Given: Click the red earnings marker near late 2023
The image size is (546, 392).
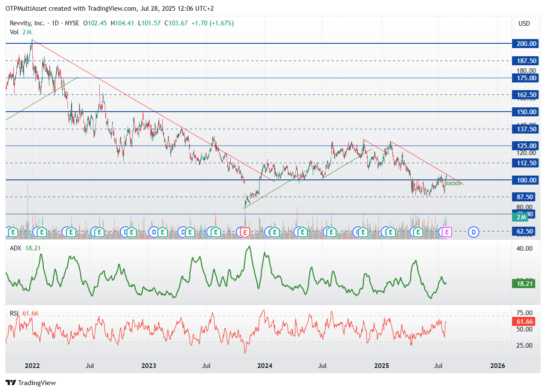Looking at the screenshot, I should (x=245, y=232).
